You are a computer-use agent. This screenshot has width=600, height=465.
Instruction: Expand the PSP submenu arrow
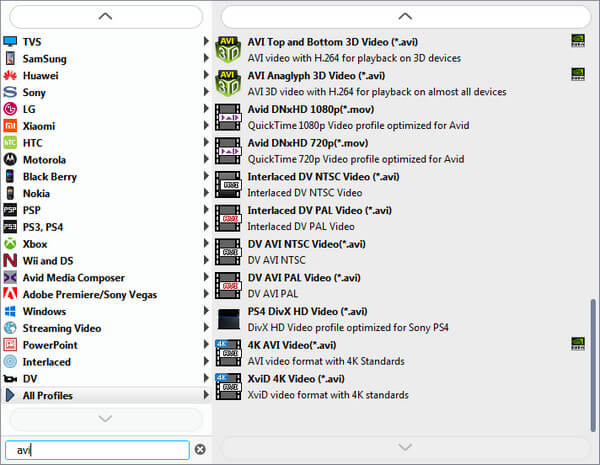206,210
